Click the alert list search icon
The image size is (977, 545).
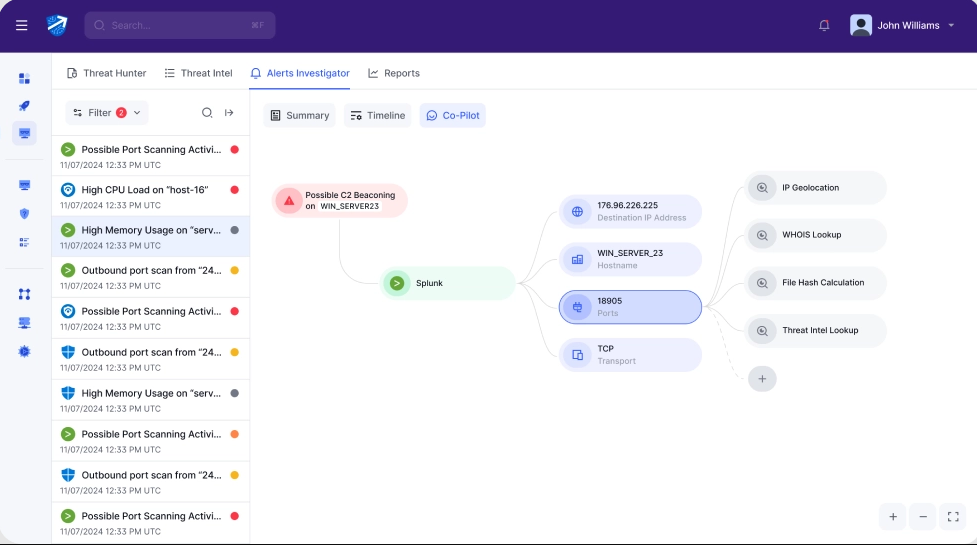click(207, 113)
